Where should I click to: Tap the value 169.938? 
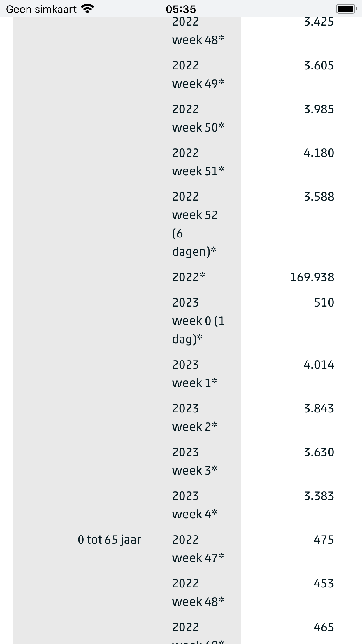[x=312, y=277]
